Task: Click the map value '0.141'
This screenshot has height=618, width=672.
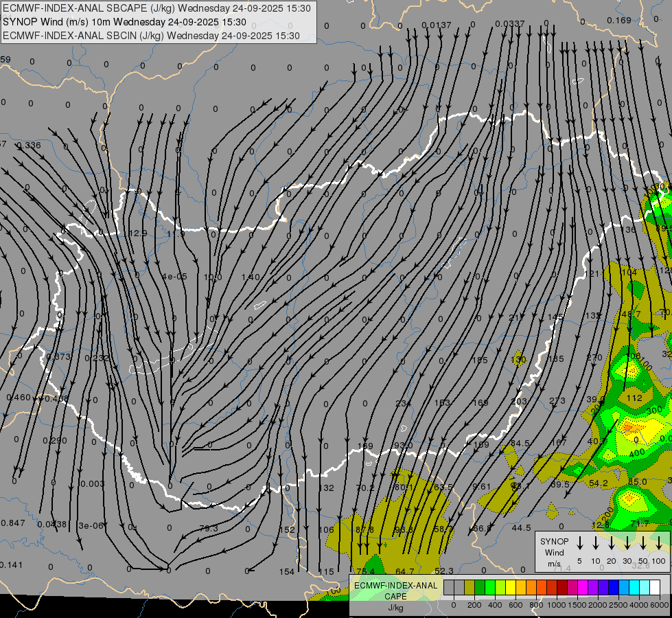Action: coord(11,565)
